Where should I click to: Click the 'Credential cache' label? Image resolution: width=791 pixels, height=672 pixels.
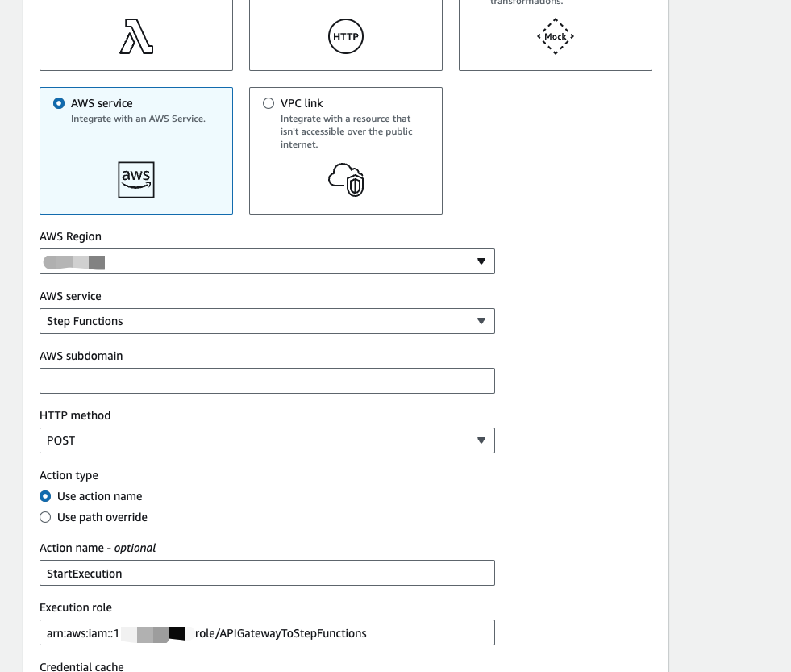click(x=81, y=666)
